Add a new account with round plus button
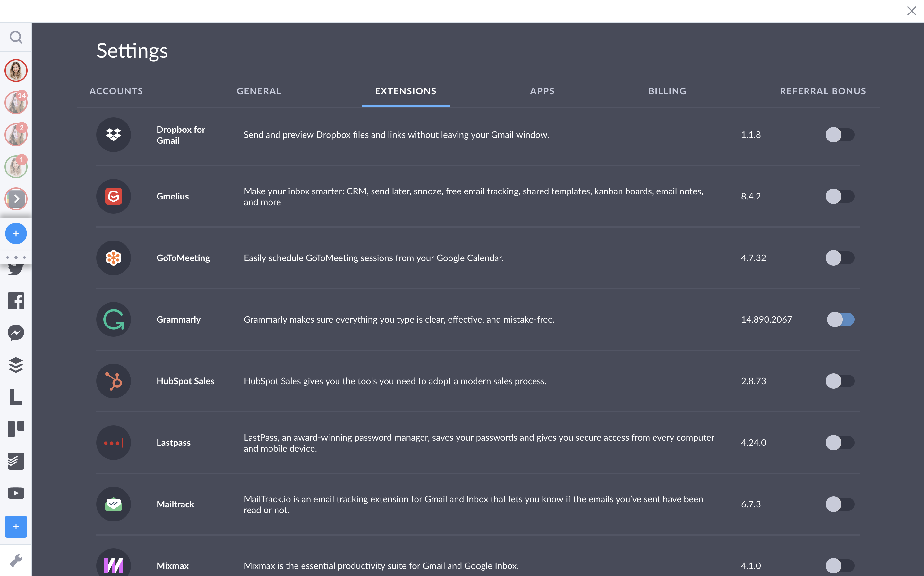This screenshot has height=576, width=924. [16, 233]
